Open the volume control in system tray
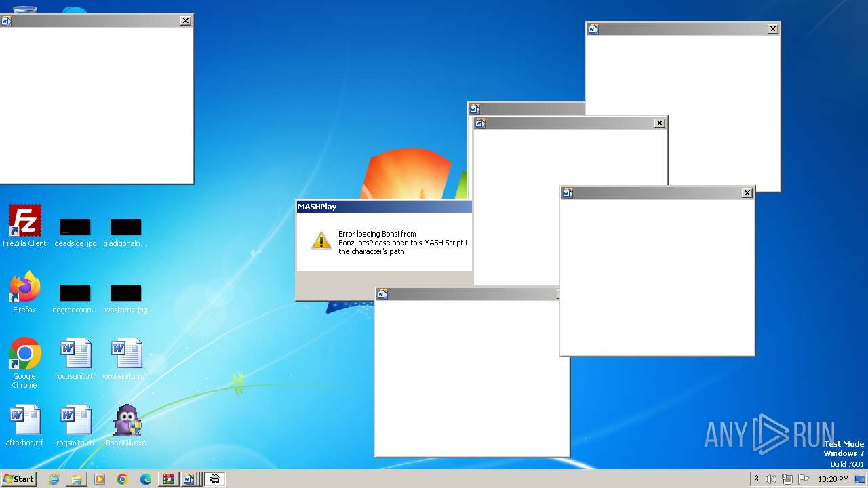The image size is (868, 488). (x=771, y=479)
